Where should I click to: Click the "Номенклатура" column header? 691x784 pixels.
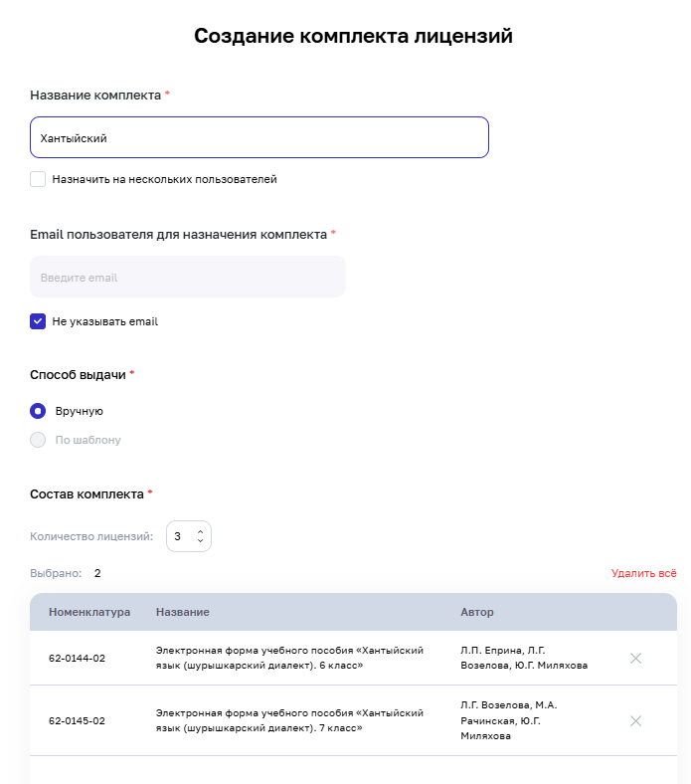tap(89, 612)
